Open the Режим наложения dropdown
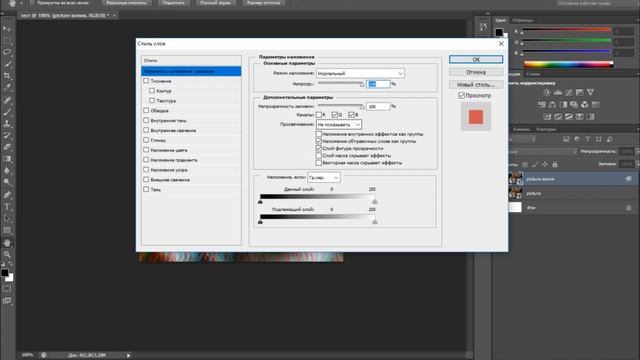Screen dimensions: 640x360 [x=360, y=73]
